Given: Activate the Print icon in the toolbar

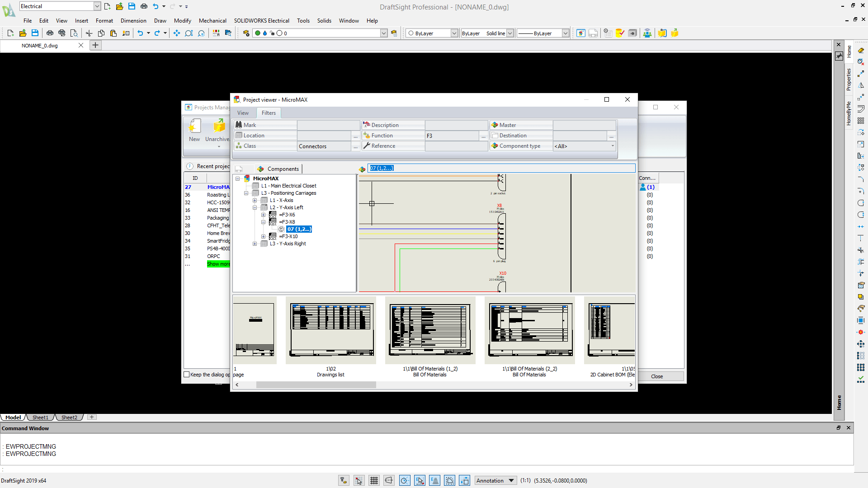Looking at the screenshot, I should [x=50, y=33].
